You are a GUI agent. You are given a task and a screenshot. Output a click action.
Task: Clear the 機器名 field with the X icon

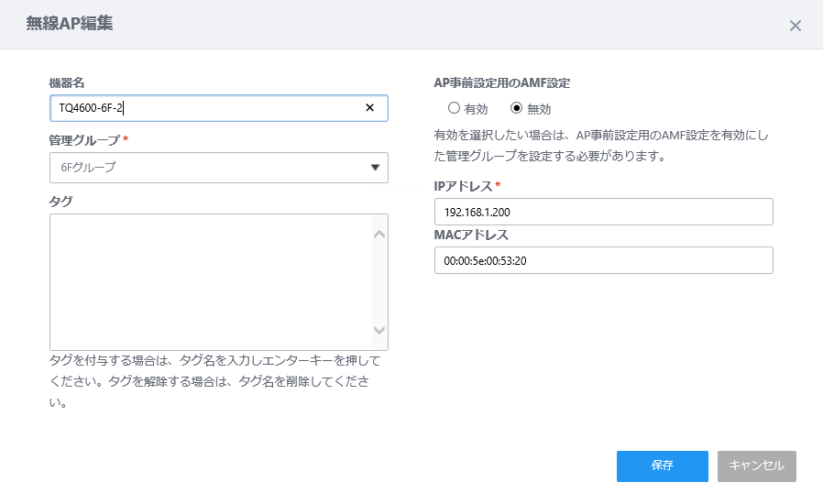coord(369,107)
